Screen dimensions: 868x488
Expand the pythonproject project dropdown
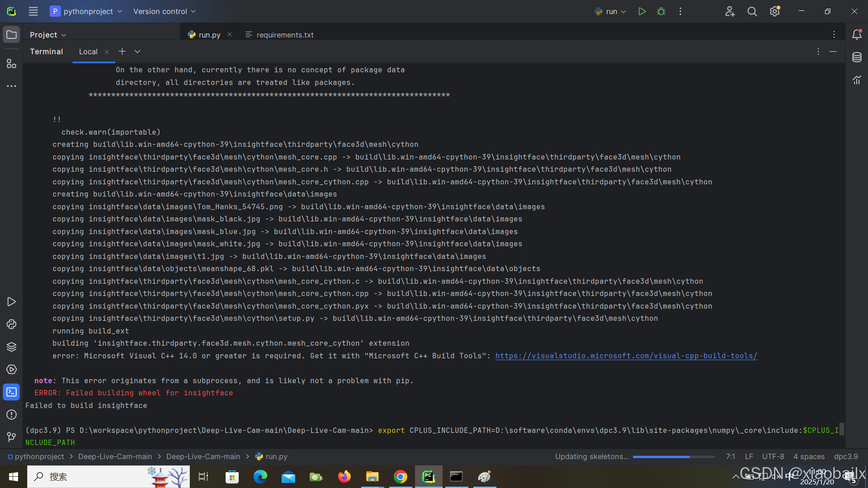click(86, 11)
